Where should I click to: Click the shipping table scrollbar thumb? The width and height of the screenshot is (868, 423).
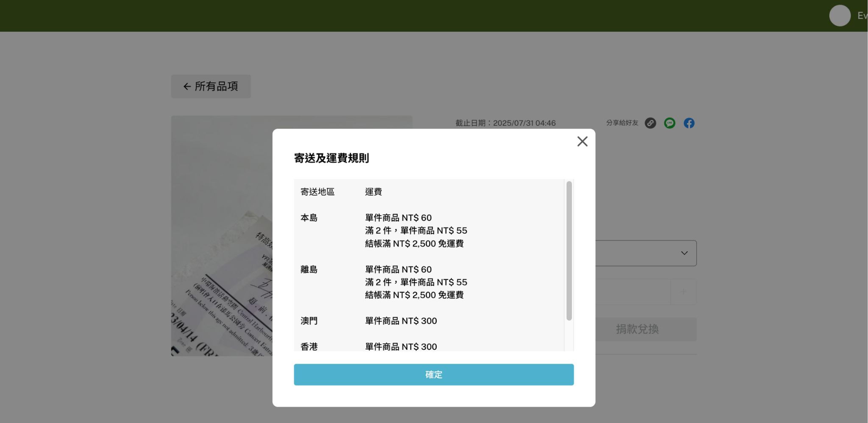[x=569, y=251]
